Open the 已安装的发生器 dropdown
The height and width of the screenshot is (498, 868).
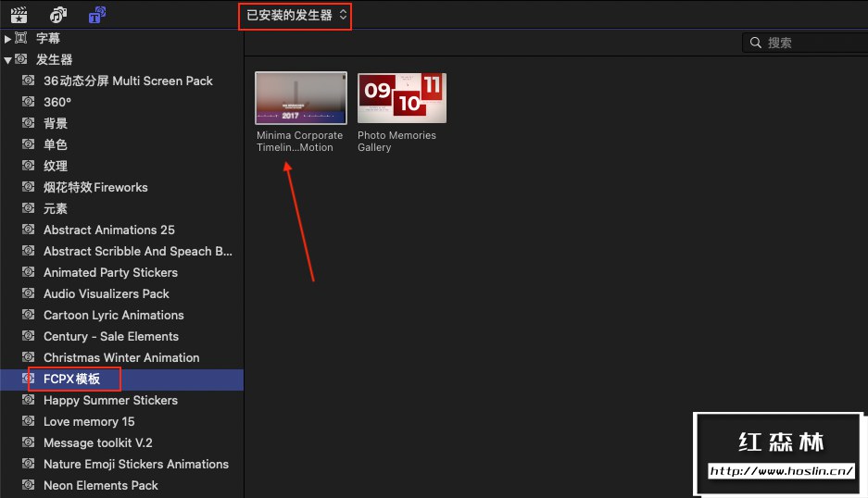coord(296,16)
